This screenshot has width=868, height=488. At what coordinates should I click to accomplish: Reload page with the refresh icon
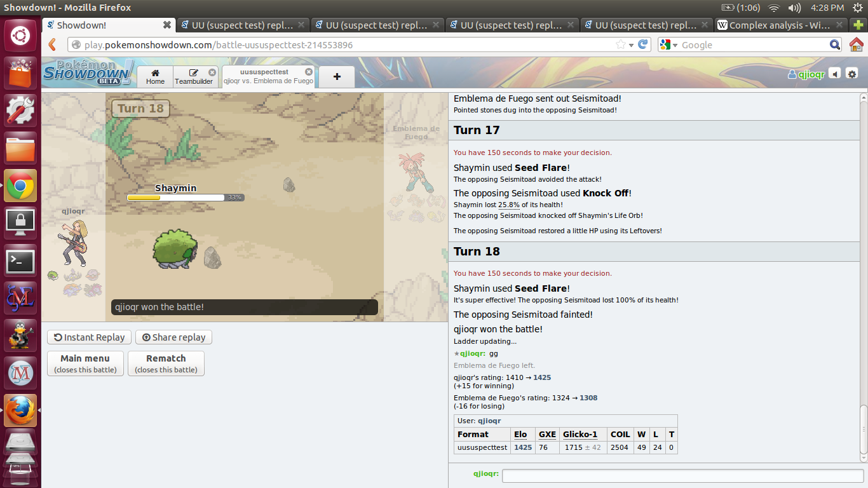643,44
